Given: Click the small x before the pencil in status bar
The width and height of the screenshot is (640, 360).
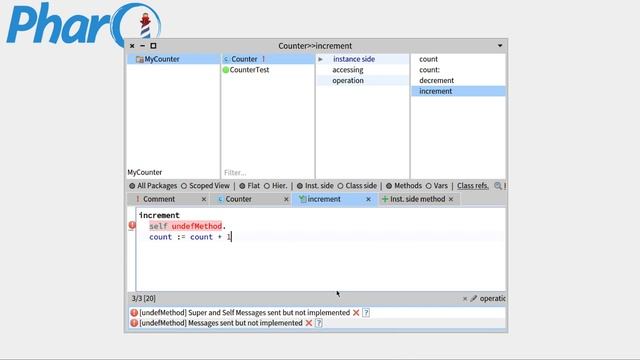Looking at the screenshot, I should pyautogui.click(x=464, y=299).
